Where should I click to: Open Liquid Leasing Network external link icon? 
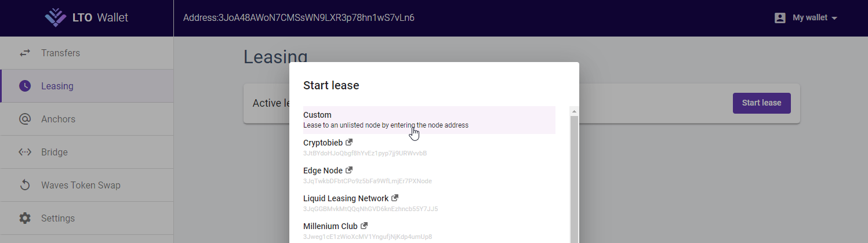click(x=395, y=198)
